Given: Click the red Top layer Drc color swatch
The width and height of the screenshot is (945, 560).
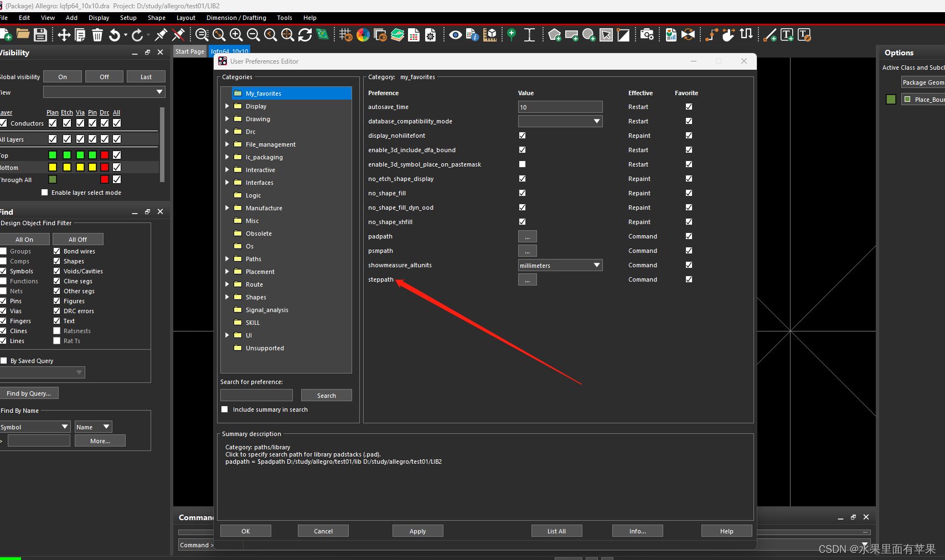Looking at the screenshot, I should click(x=105, y=155).
